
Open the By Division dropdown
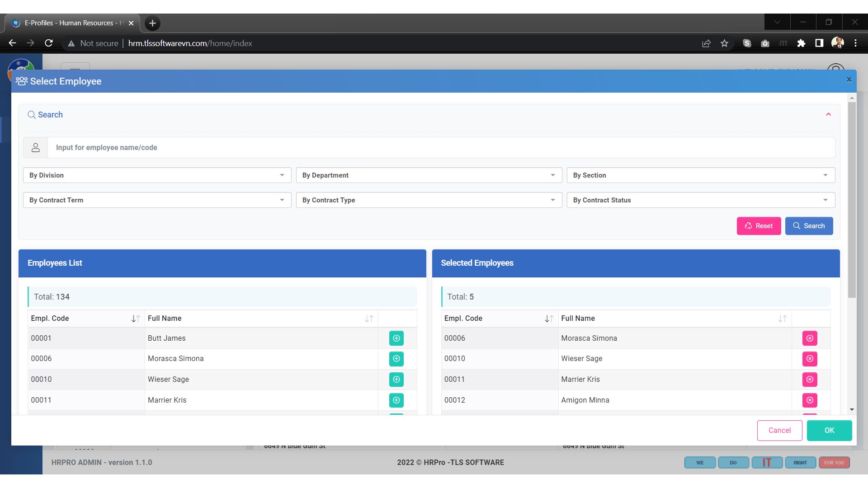pyautogui.click(x=157, y=175)
